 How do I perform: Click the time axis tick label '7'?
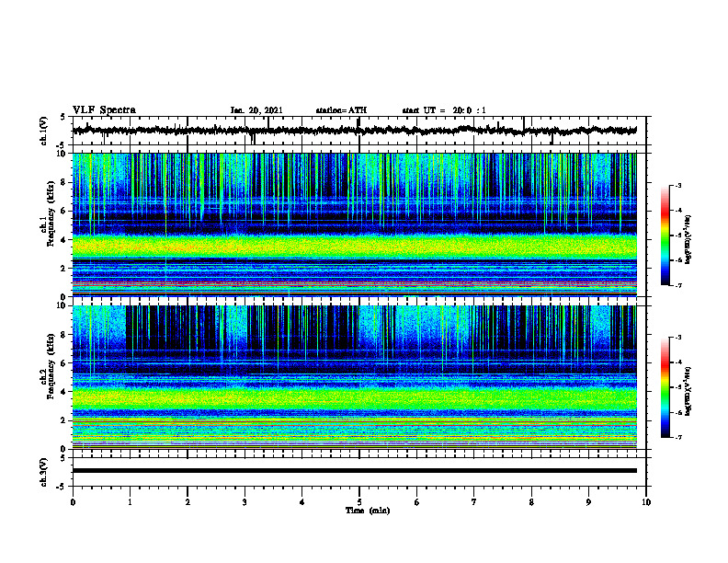474,502
